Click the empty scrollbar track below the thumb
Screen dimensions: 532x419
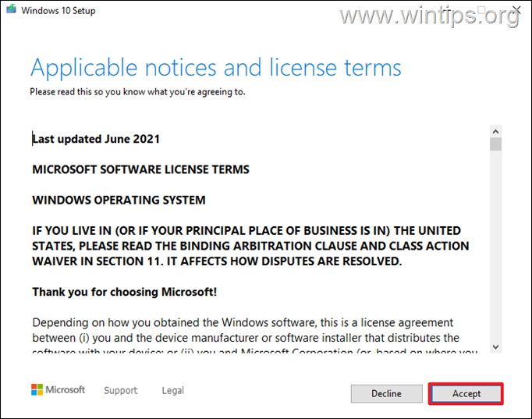click(x=495, y=250)
